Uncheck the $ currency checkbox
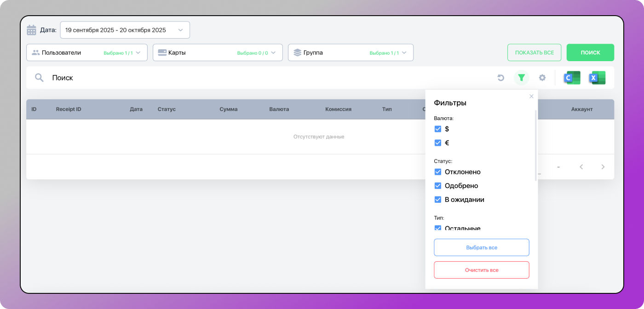This screenshot has height=309, width=644. click(438, 129)
